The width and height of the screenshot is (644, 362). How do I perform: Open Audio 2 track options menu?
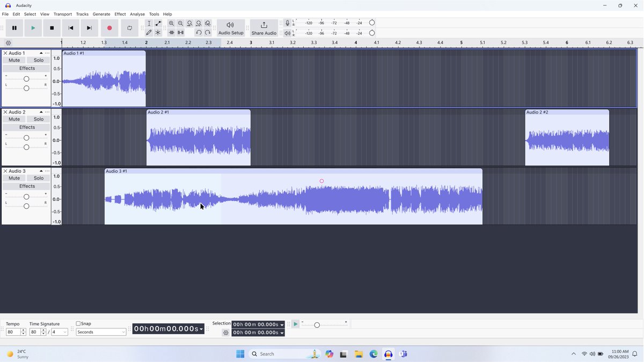pos(47,112)
